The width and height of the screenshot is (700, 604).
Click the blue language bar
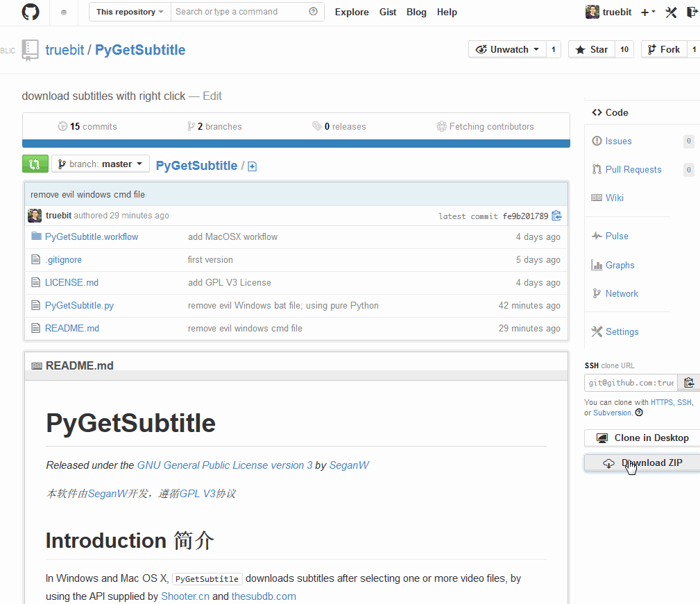coord(296,143)
